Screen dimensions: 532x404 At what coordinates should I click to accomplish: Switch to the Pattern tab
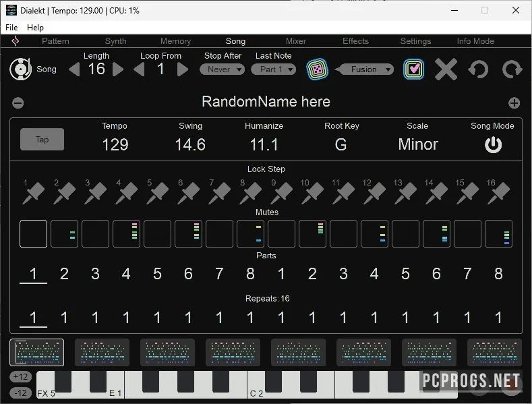pos(56,41)
